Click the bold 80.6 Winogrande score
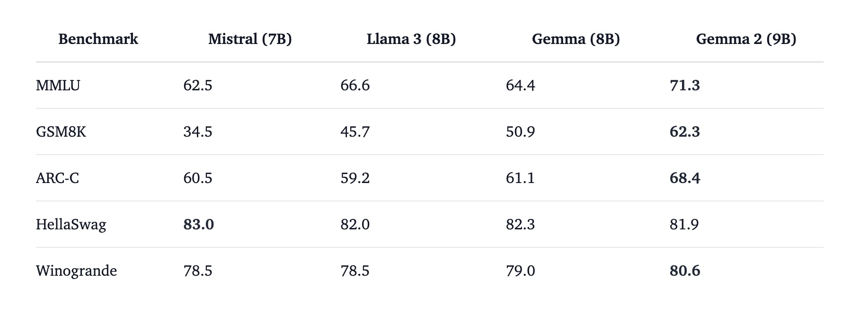The image size is (868, 332). 685,271
